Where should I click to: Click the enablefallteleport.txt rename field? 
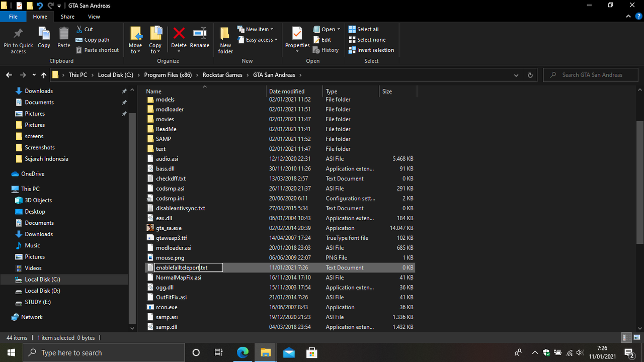click(188, 267)
